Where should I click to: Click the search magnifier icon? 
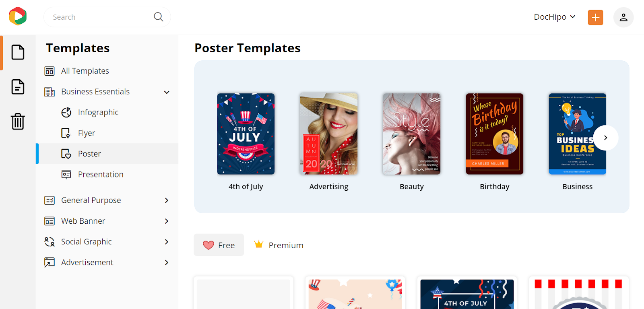point(159,17)
